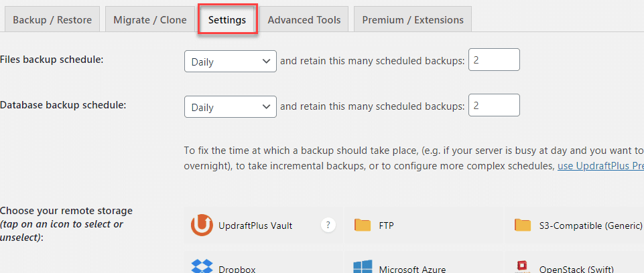Viewport: 644px width, 273px height.
Task: Open the UpdraftPlus Vault help question mark
Action: pyautogui.click(x=328, y=225)
